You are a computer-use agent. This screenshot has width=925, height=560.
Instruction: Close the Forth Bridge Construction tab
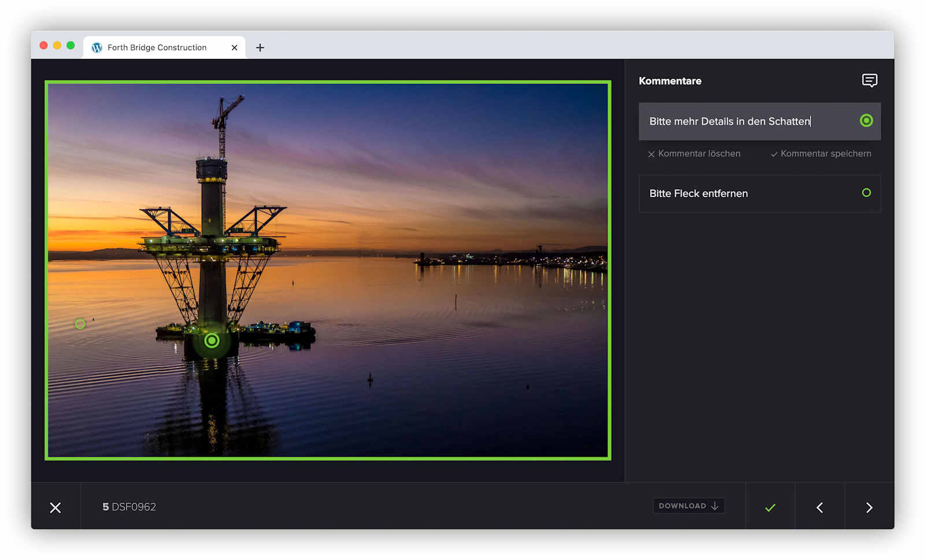234,47
